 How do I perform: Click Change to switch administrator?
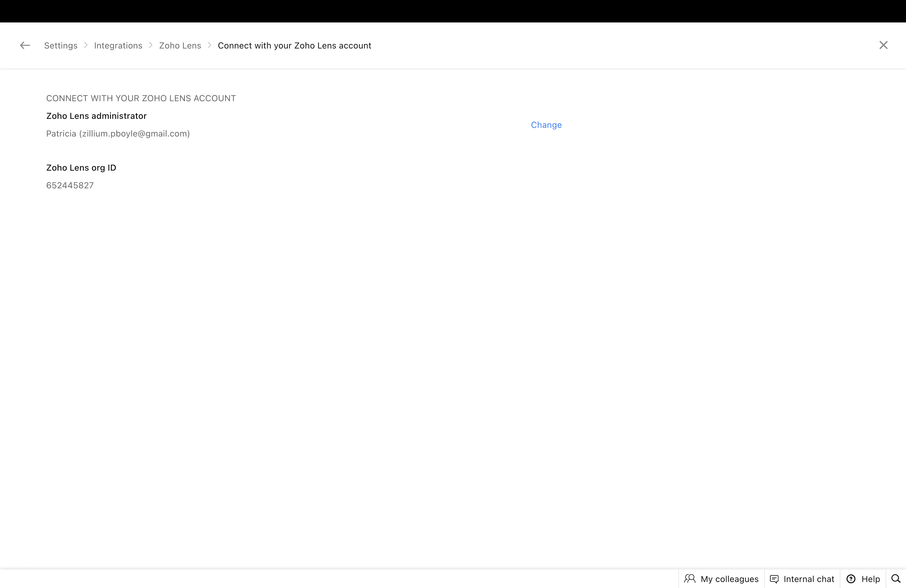click(x=546, y=125)
